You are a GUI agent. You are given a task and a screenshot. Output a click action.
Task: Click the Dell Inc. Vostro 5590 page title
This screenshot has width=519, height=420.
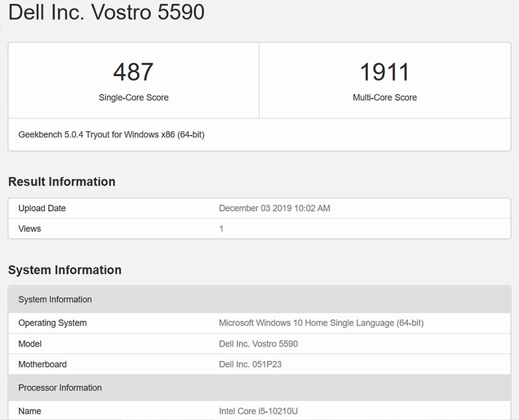pyautogui.click(x=106, y=12)
